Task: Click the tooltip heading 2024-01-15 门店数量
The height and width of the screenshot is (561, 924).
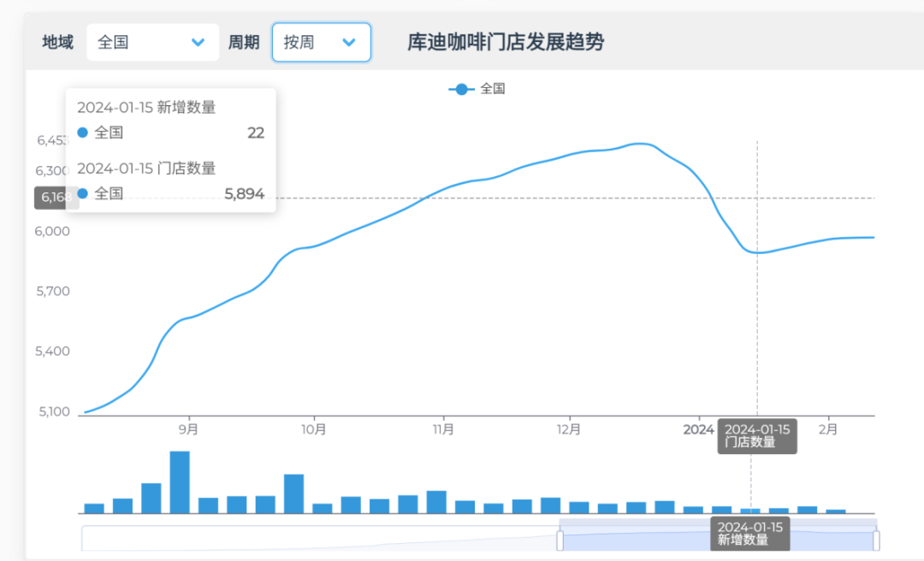Action: (146, 168)
